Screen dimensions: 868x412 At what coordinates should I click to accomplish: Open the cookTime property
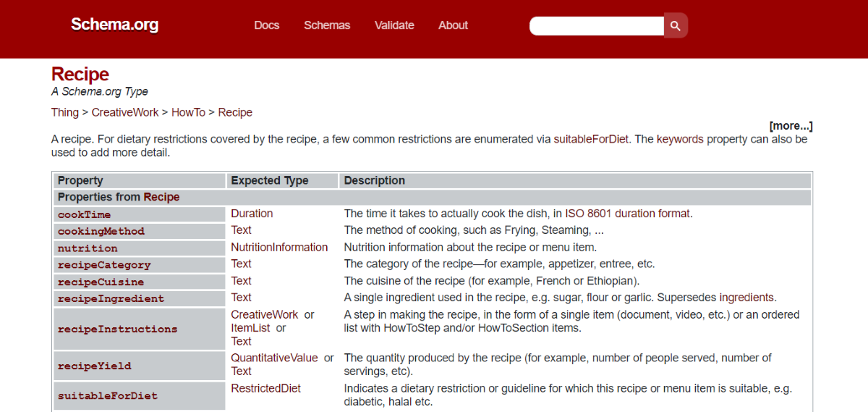(x=84, y=214)
